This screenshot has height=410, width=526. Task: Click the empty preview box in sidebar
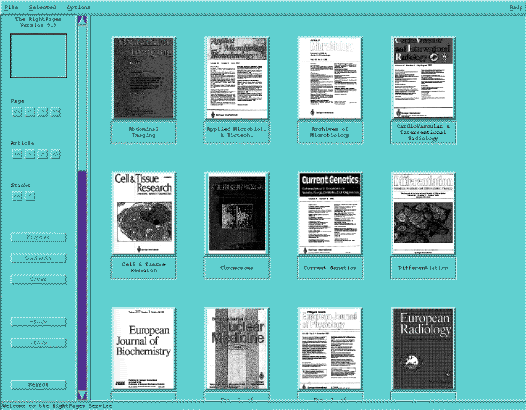pos(38,56)
